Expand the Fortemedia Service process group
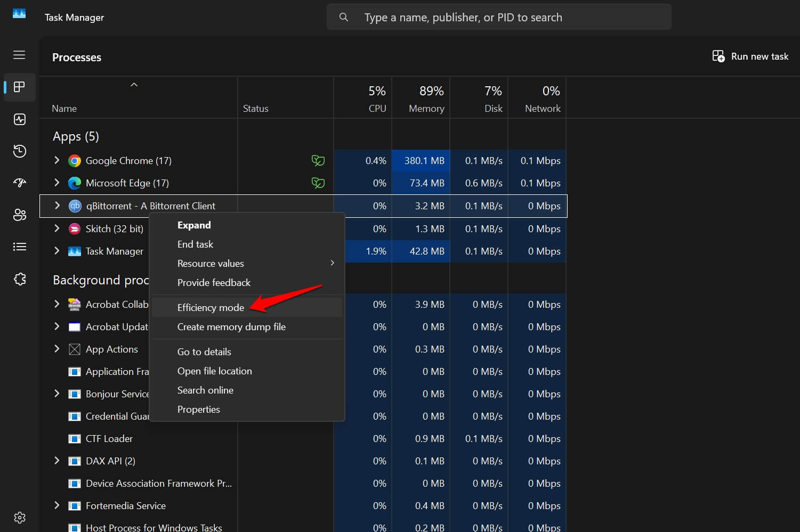This screenshot has width=800, height=532. click(x=56, y=505)
